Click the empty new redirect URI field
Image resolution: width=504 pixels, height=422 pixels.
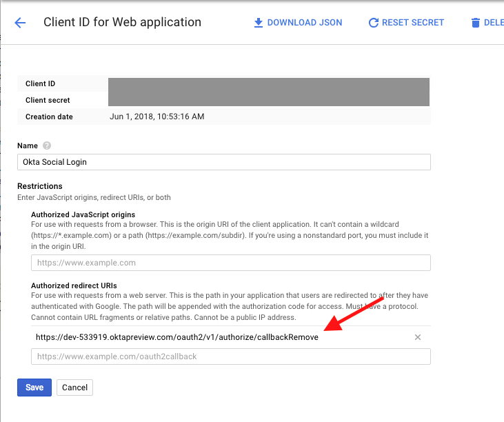pos(230,356)
